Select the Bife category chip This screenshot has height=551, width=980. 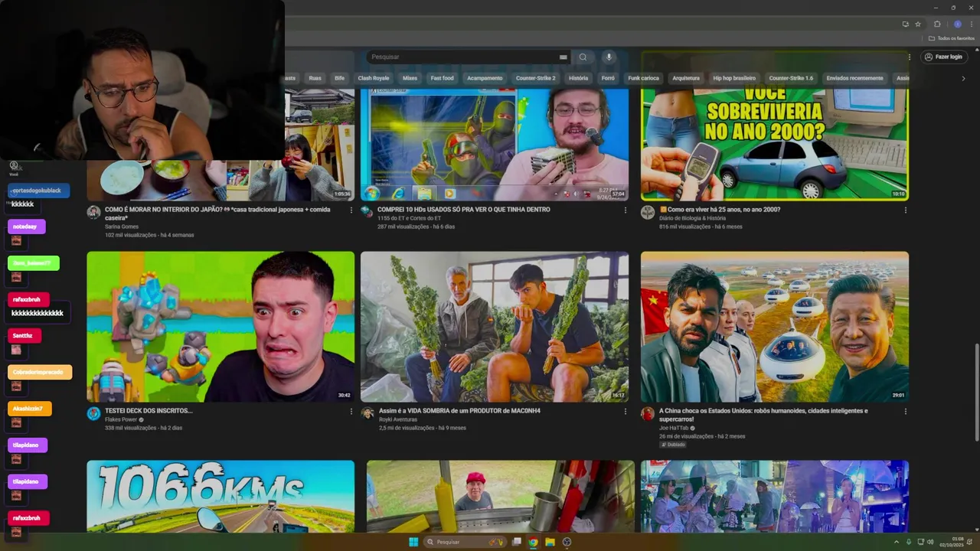pos(339,78)
